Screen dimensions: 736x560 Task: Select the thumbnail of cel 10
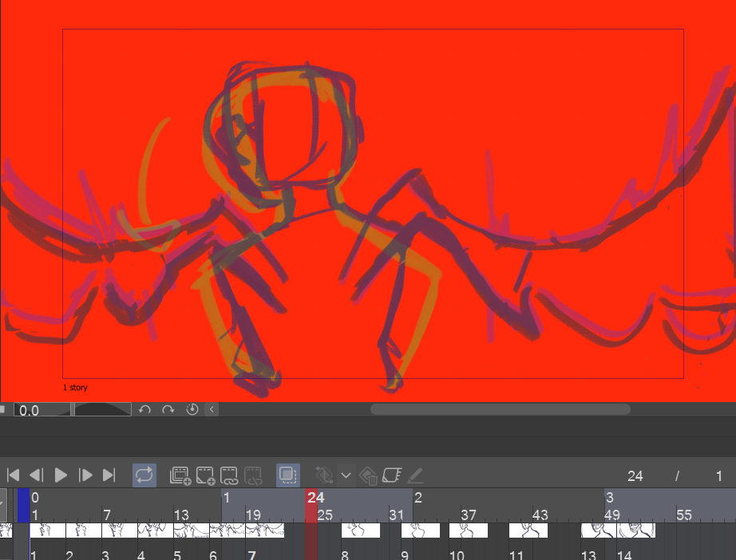pos(469,530)
